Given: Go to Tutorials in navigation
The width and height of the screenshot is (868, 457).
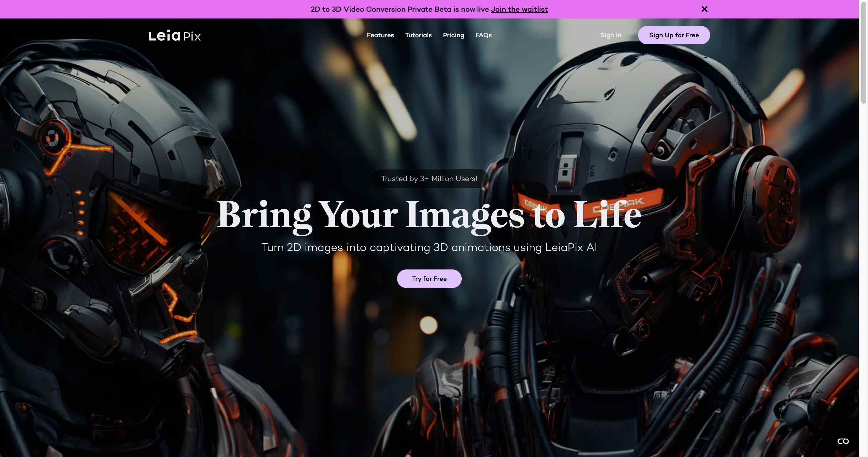Looking at the screenshot, I should [418, 35].
